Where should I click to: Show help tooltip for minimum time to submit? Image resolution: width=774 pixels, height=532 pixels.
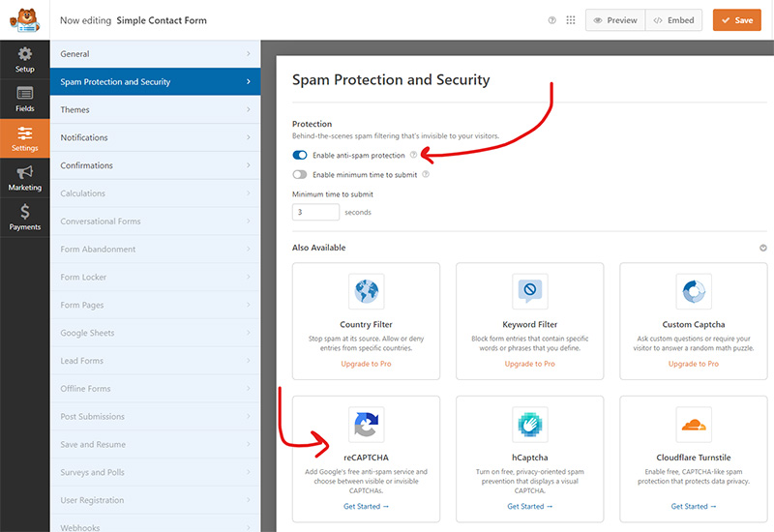point(426,174)
